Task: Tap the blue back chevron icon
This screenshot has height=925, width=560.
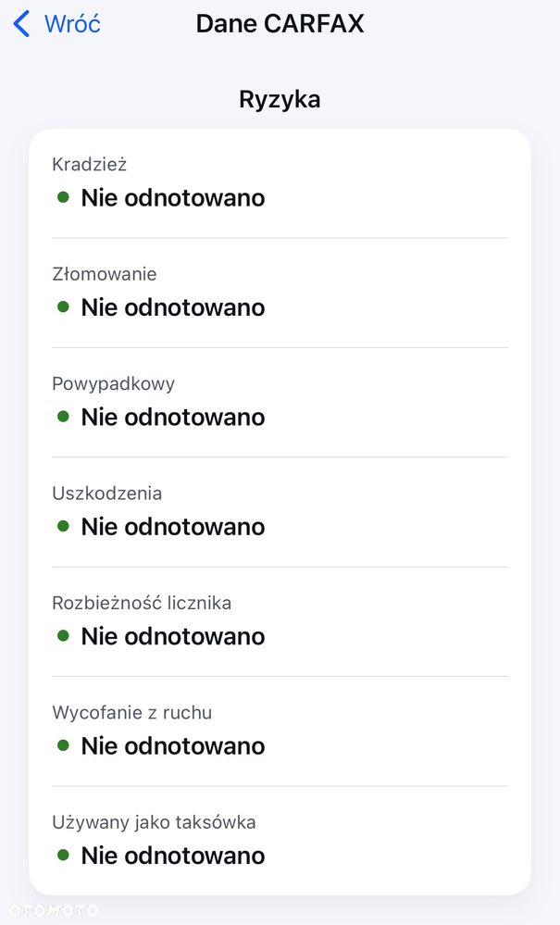Action: [x=21, y=24]
